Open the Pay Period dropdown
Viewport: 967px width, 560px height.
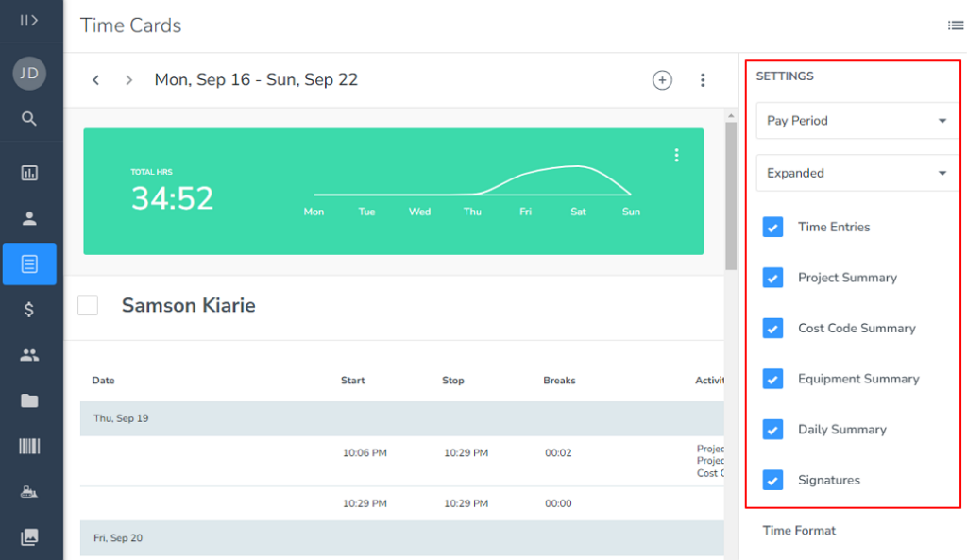(857, 121)
